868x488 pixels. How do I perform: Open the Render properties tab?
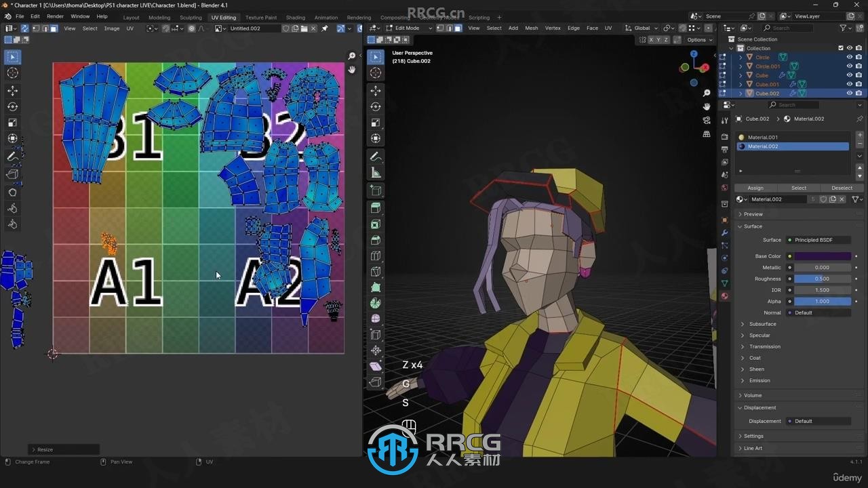click(x=724, y=136)
